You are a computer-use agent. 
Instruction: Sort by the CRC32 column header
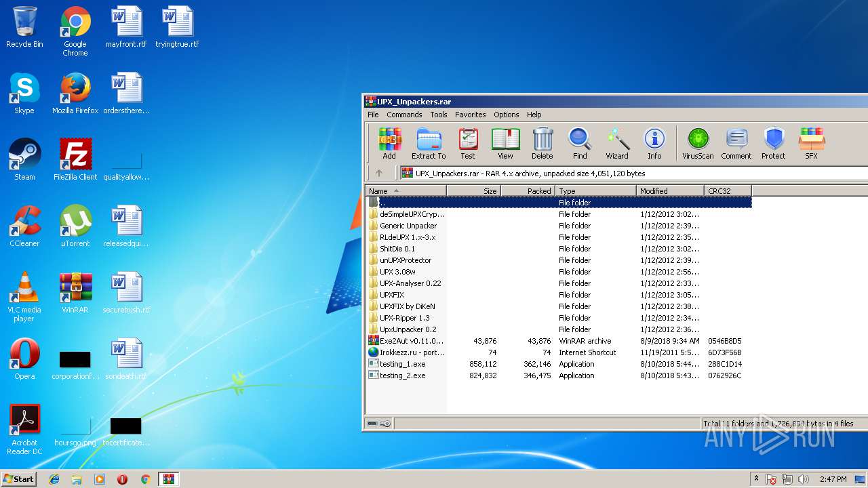click(x=728, y=191)
